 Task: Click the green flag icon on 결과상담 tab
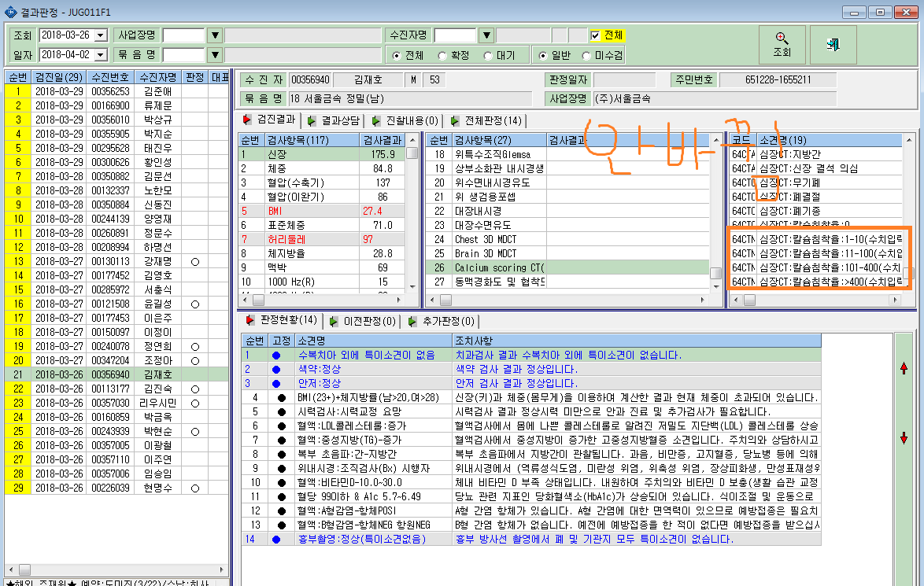pos(312,120)
